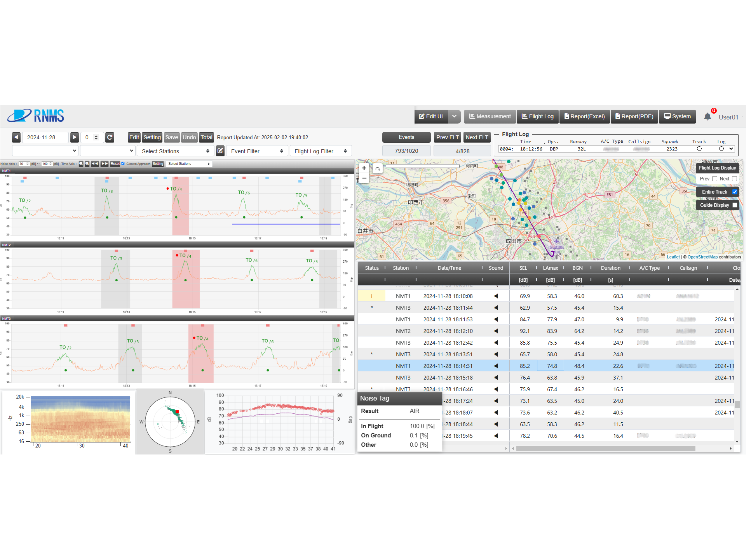Play sound for the selected 18:14:31 event
This screenshot has width=746, height=560.
pos(496,366)
